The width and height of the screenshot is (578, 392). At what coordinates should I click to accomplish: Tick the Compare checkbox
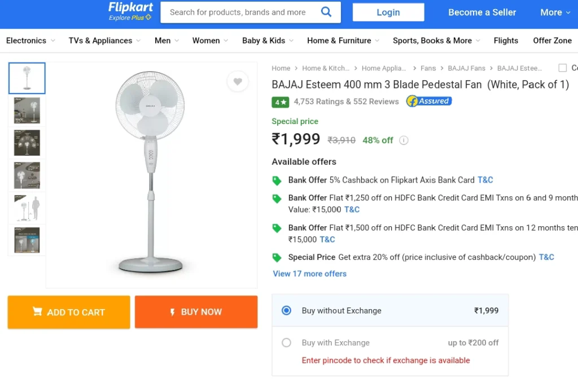pos(563,68)
